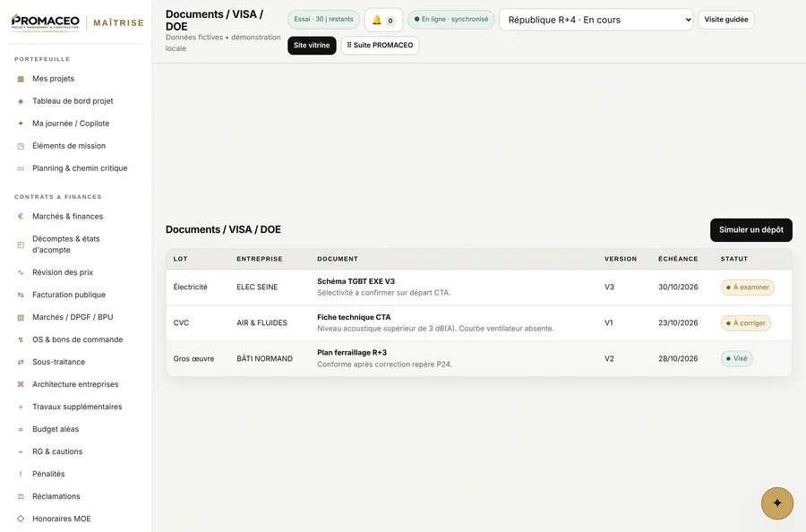Viewport: 806px width, 532px height.
Task: Click the Mes projets sidebar icon
Action: tap(21, 79)
